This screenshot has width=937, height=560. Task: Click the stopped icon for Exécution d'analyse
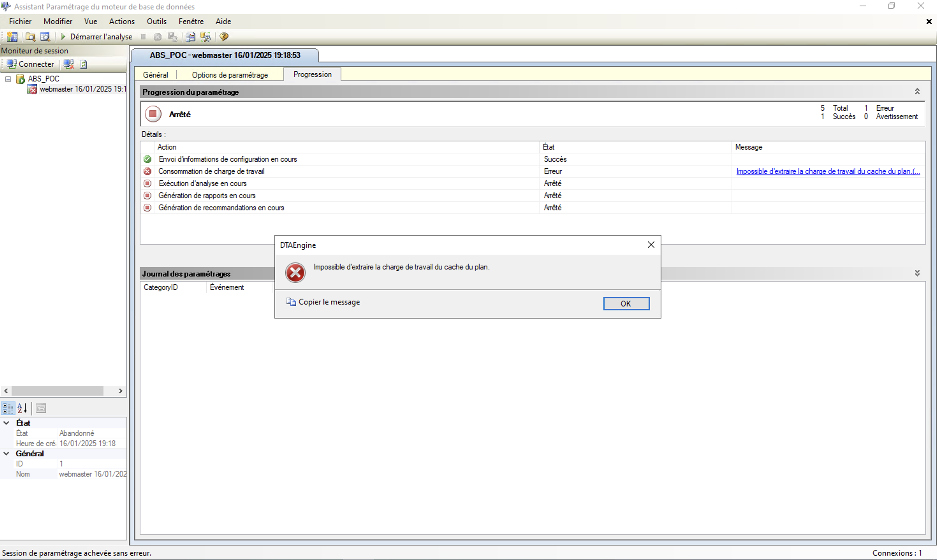point(148,183)
